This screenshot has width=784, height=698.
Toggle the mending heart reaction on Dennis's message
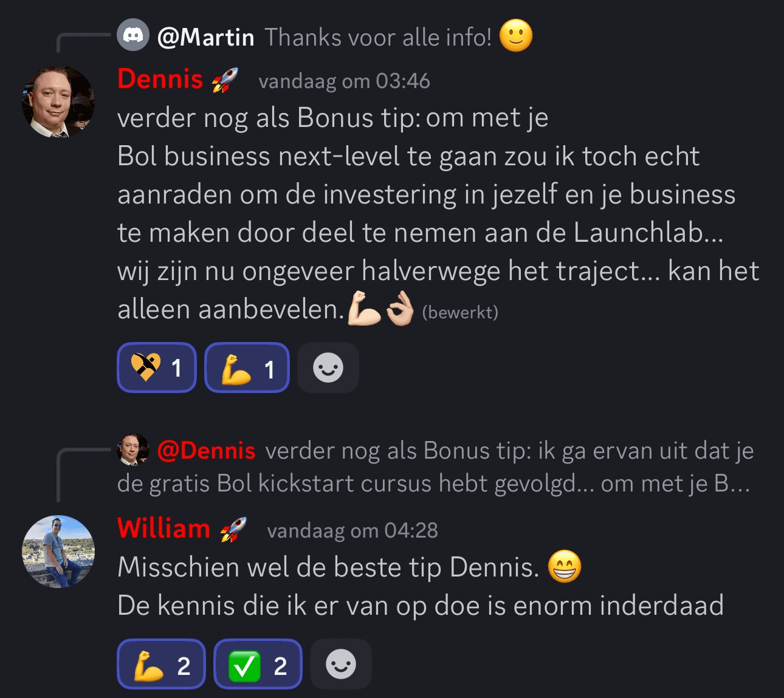(x=157, y=368)
